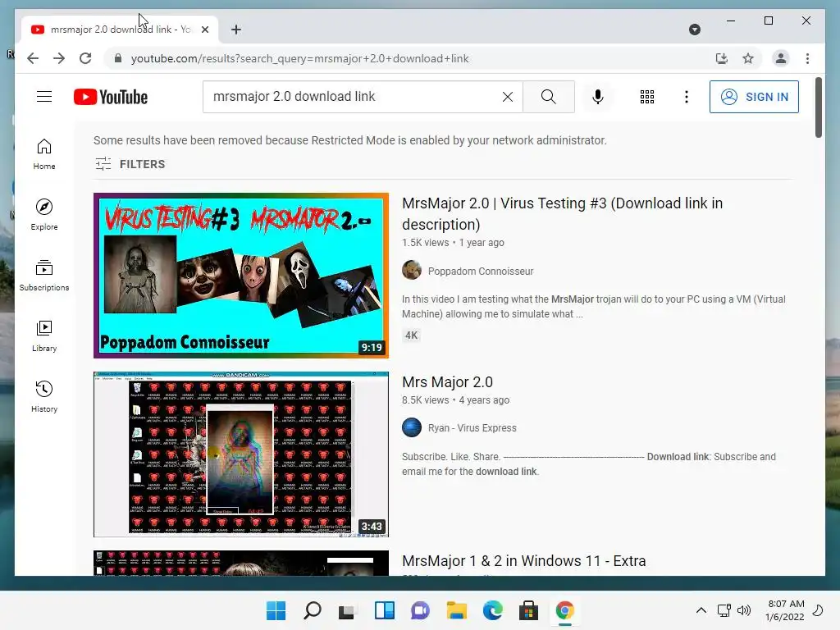Go to Home in sidebar
840x630 pixels.
pyautogui.click(x=44, y=154)
